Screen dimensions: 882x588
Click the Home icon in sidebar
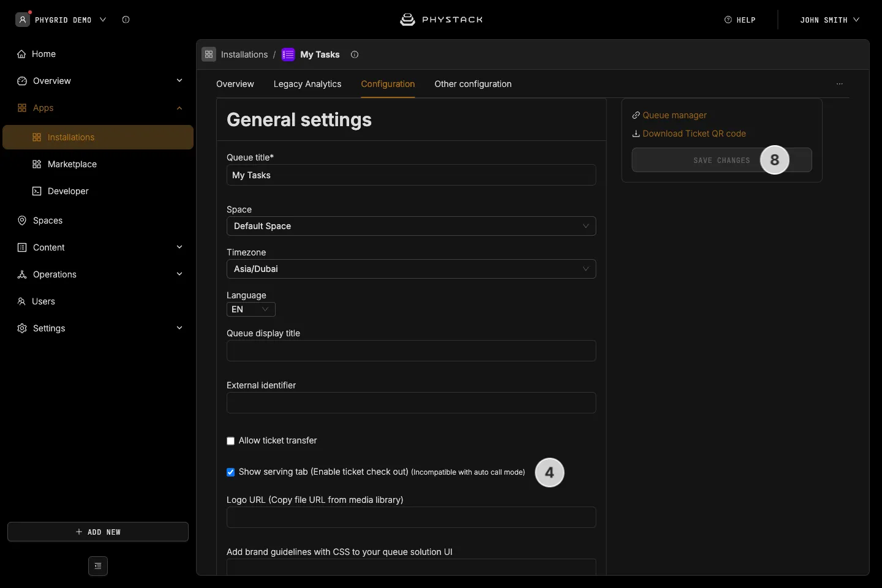[21, 54]
